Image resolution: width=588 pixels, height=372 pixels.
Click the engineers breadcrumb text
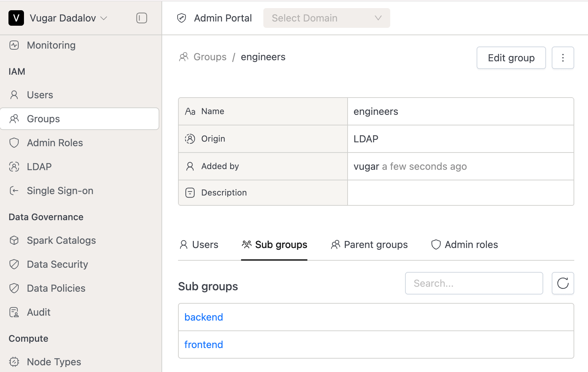[x=263, y=57]
